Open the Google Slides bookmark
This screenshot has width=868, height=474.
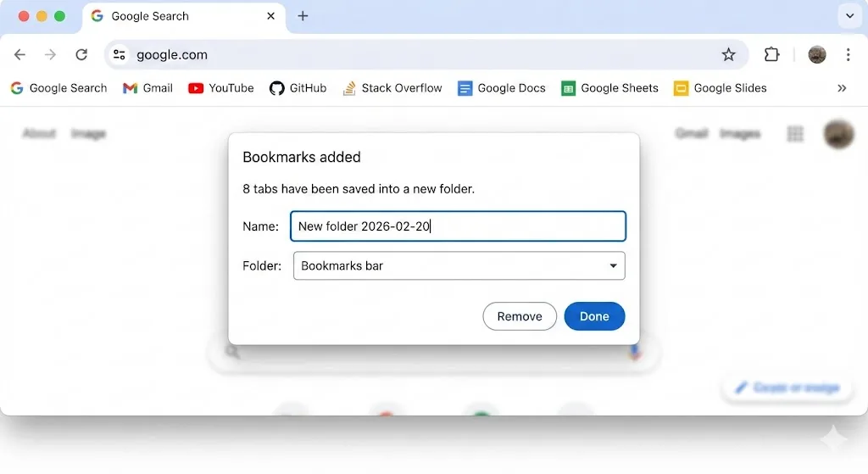(x=721, y=88)
